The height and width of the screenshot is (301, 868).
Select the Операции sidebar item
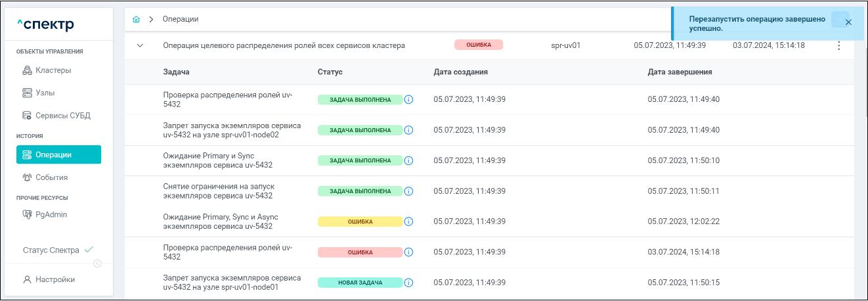tap(58, 154)
